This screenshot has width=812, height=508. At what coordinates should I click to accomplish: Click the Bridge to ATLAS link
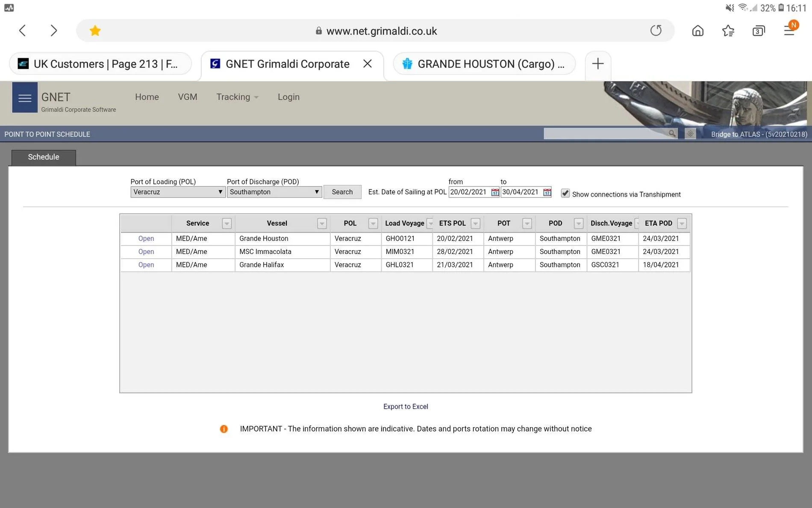[759, 134]
